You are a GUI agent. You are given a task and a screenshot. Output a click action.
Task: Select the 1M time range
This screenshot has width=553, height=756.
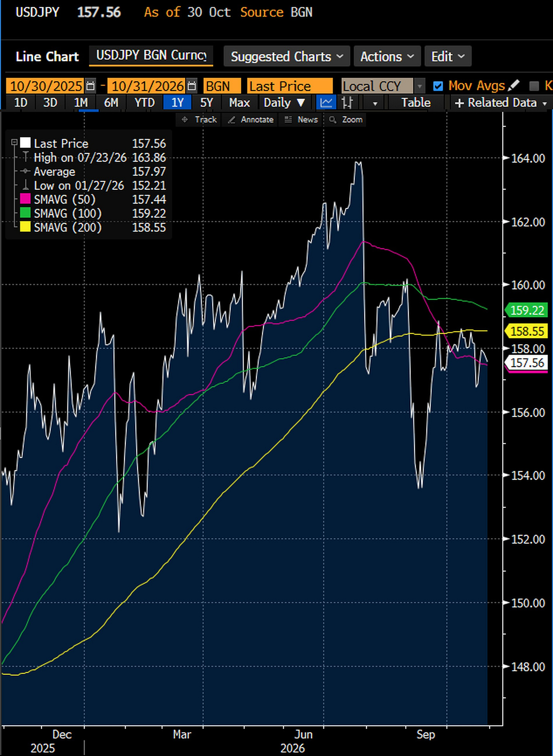pyautogui.click(x=81, y=103)
